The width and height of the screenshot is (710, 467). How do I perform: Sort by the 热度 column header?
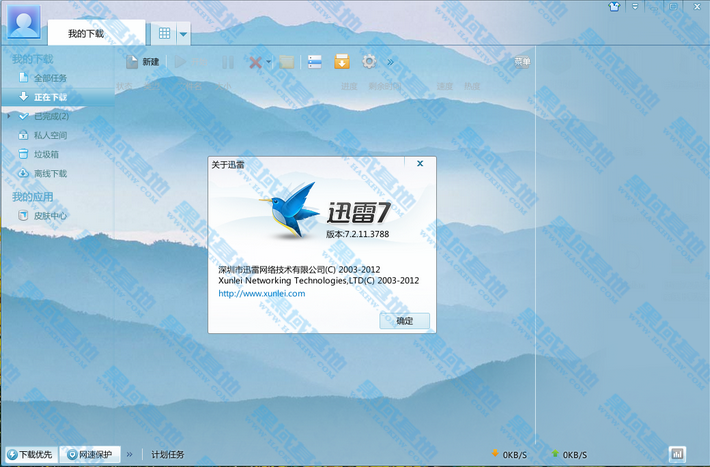tap(472, 86)
